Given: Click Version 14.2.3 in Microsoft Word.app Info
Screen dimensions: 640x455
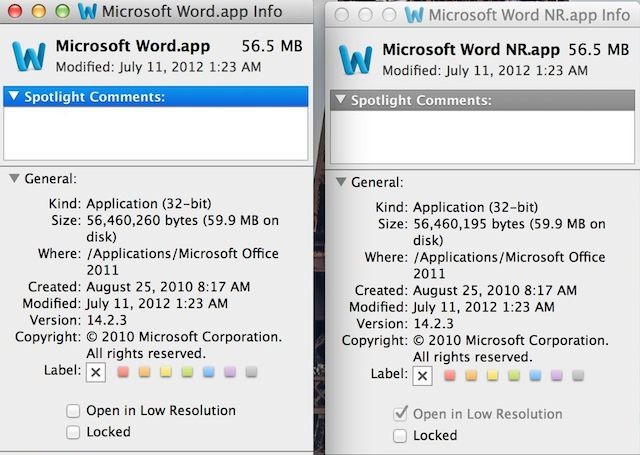Looking at the screenshot, I should coord(107,320).
